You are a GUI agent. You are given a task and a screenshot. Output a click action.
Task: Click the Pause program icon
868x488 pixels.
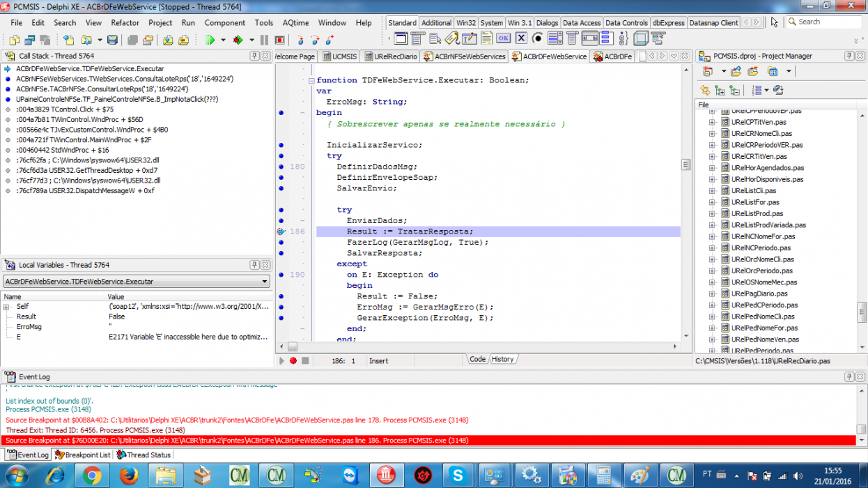pyautogui.click(x=263, y=40)
